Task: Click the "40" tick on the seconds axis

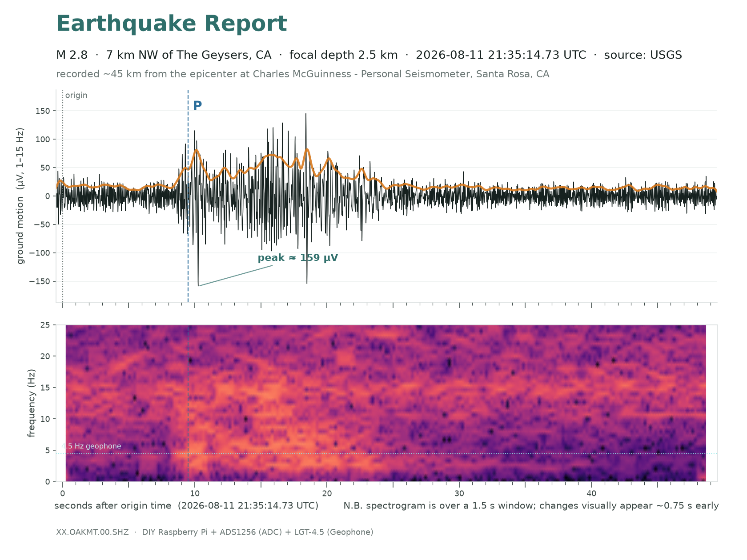Action: pyautogui.click(x=591, y=494)
